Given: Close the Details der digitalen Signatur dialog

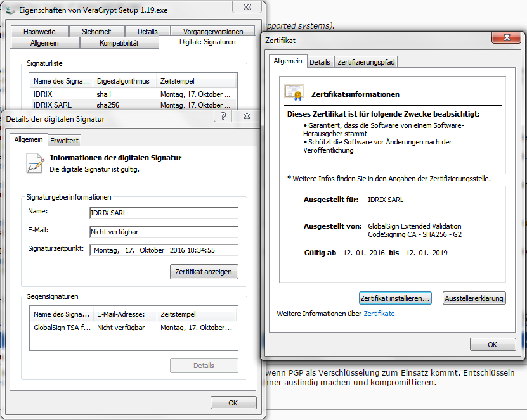Looking at the screenshot, I should click(x=247, y=116).
